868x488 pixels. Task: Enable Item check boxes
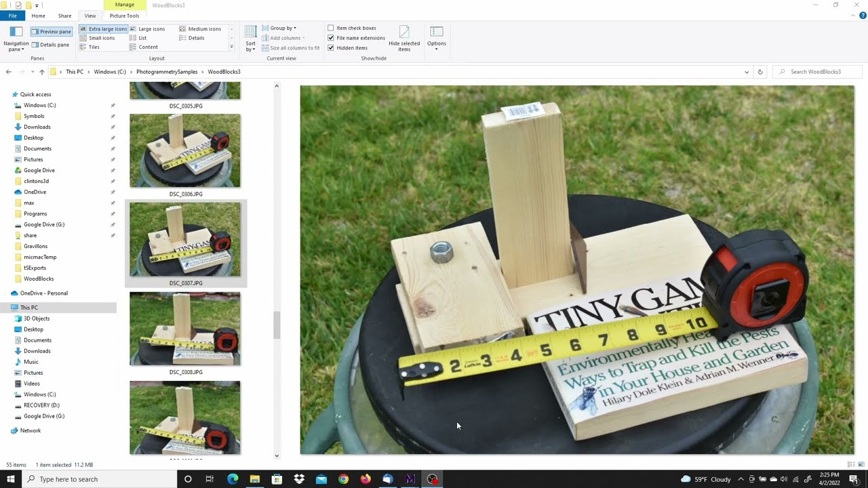331,28
